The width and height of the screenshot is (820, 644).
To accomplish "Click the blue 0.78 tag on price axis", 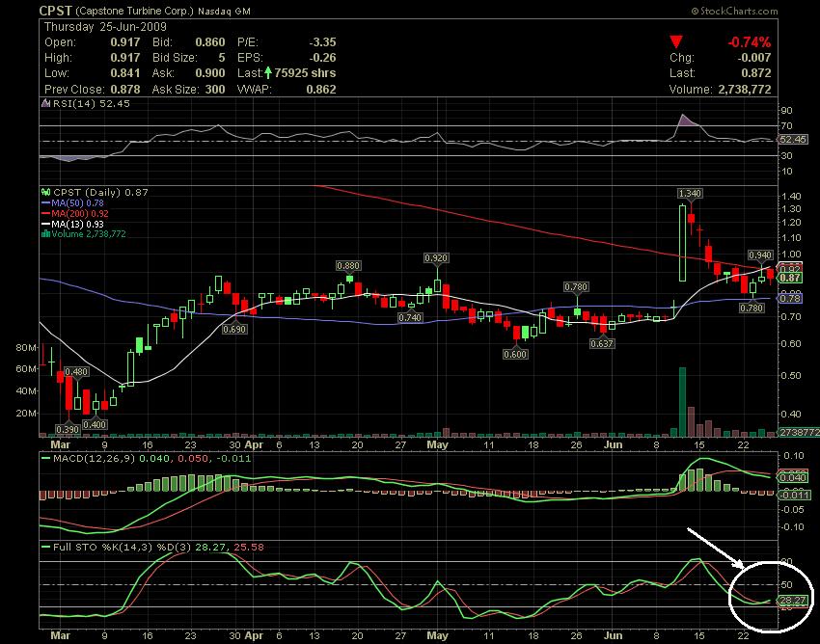I will [790, 299].
